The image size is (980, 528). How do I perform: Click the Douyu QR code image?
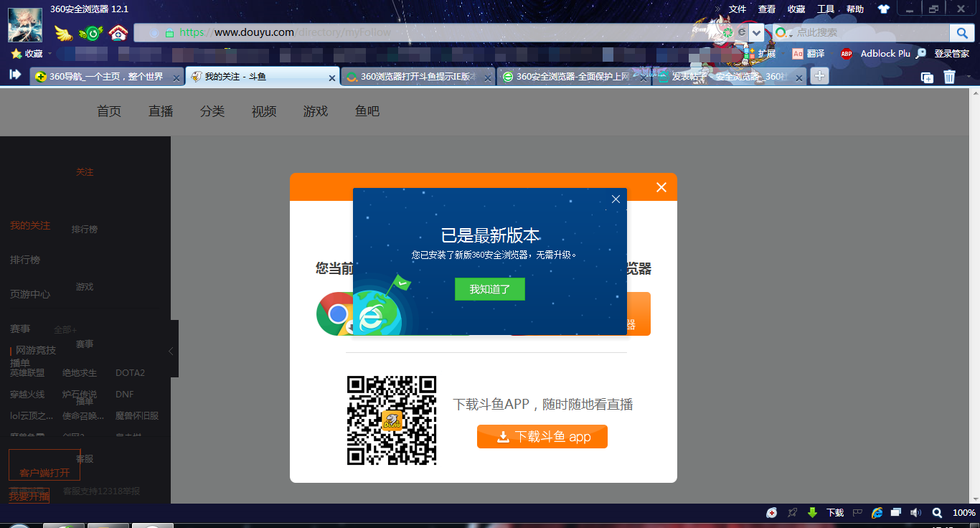click(x=392, y=420)
